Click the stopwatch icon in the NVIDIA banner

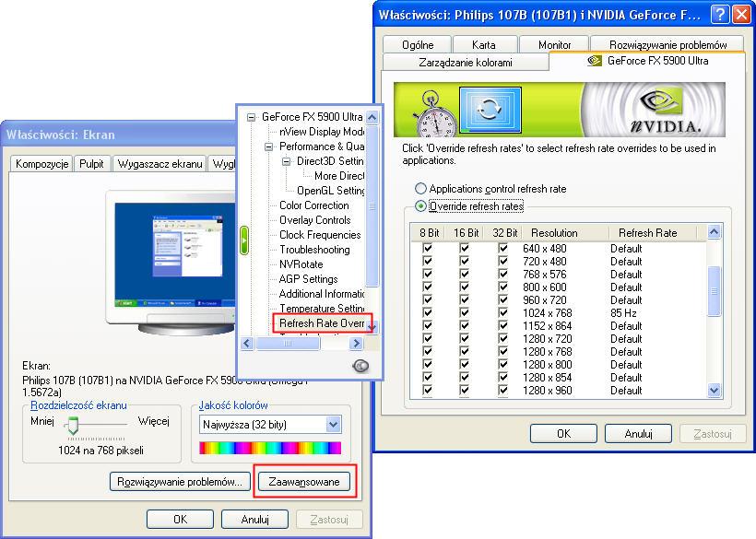pos(435,115)
